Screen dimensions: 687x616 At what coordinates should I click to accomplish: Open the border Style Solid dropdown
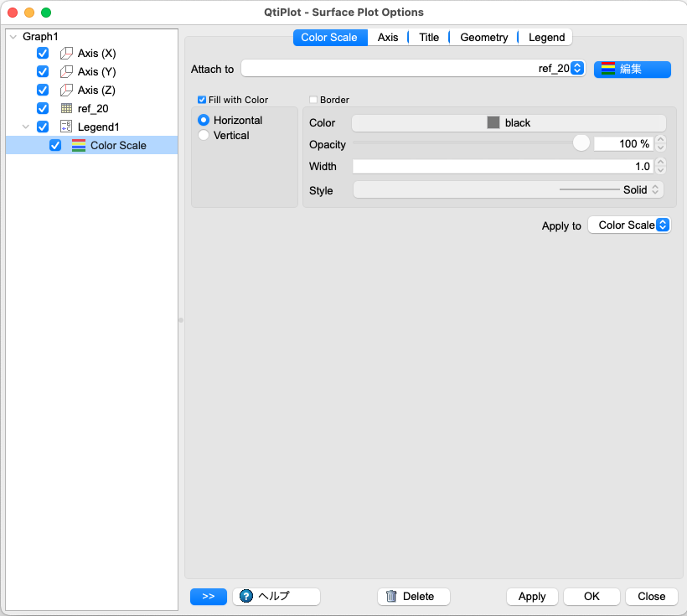509,189
